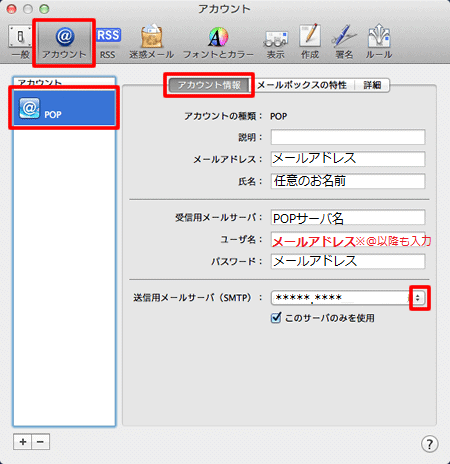Open help with the question mark button
450x464 pixels.
coord(430,444)
